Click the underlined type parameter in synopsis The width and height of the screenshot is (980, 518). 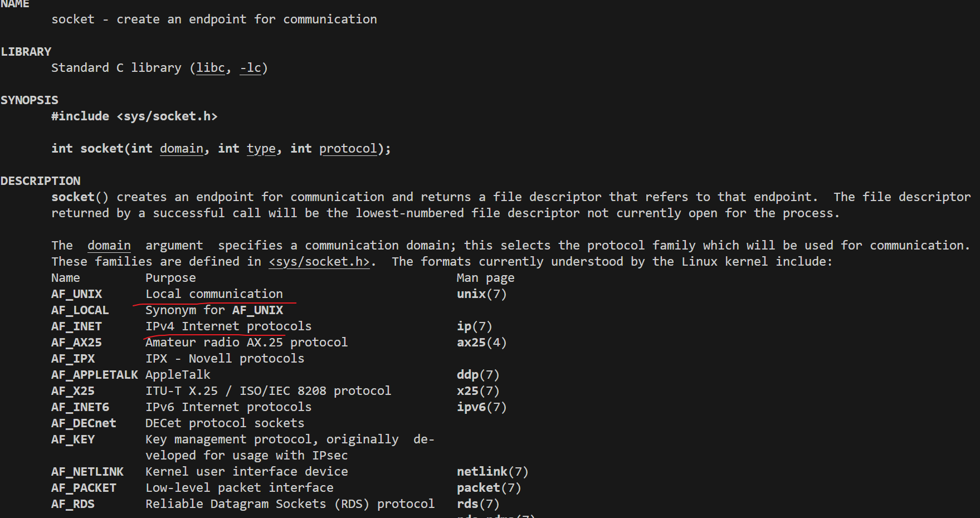coord(261,149)
